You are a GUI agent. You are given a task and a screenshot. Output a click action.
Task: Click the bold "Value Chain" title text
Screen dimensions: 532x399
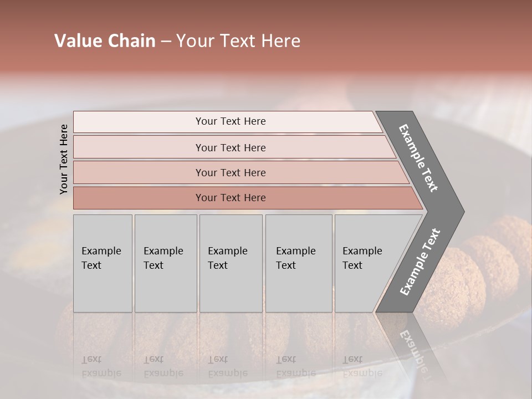[x=105, y=41]
